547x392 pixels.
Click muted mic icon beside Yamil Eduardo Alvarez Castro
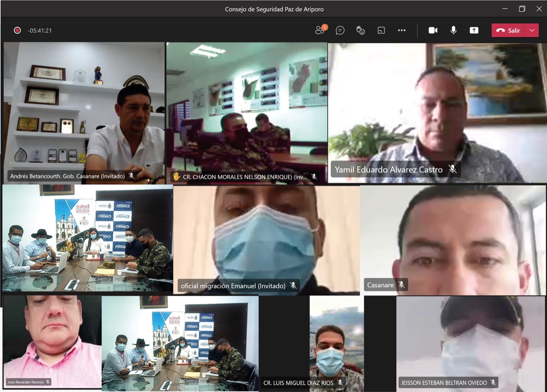tap(452, 169)
